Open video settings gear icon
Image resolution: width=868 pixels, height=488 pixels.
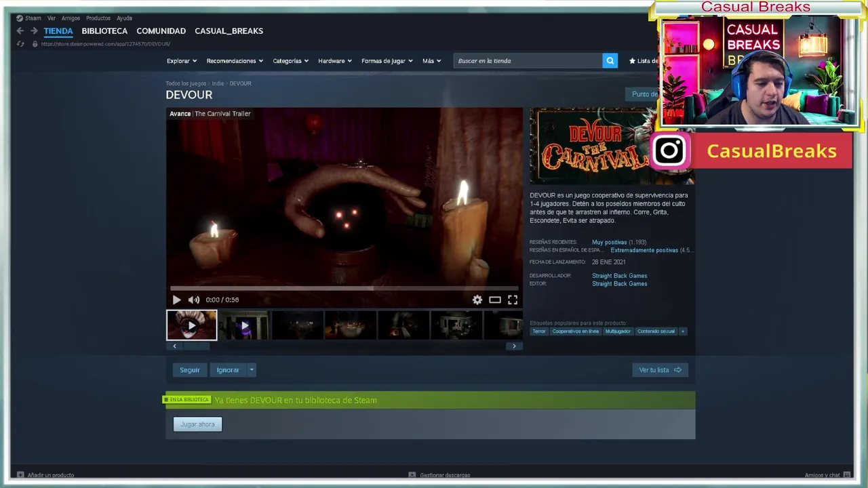(x=477, y=300)
